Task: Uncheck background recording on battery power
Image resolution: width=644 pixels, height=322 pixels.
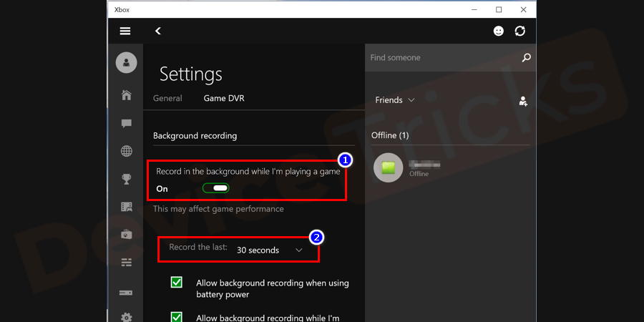Action: (x=177, y=283)
